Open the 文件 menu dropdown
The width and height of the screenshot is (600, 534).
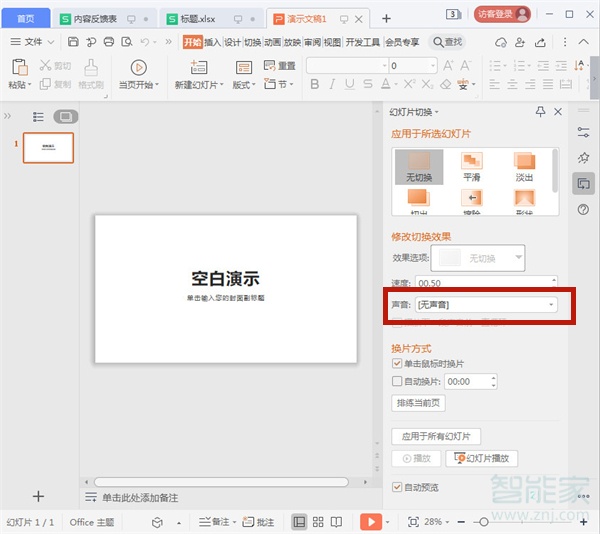(x=32, y=42)
